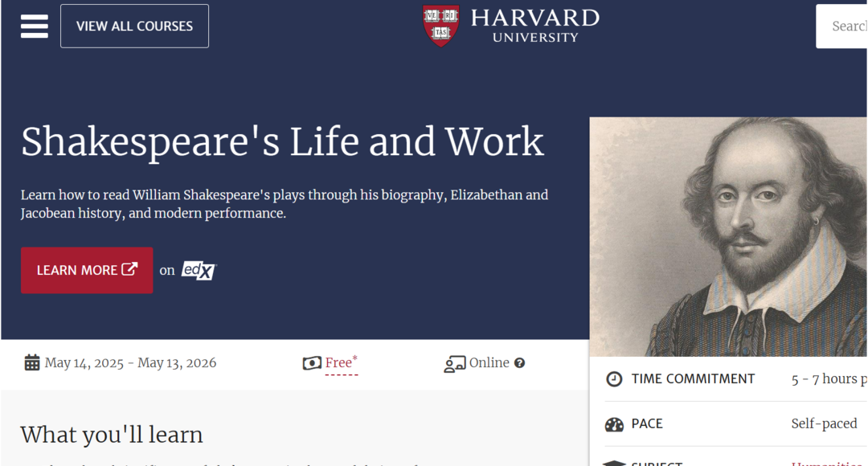
Task: Click the online learning icon
Action: click(x=455, y=364)
